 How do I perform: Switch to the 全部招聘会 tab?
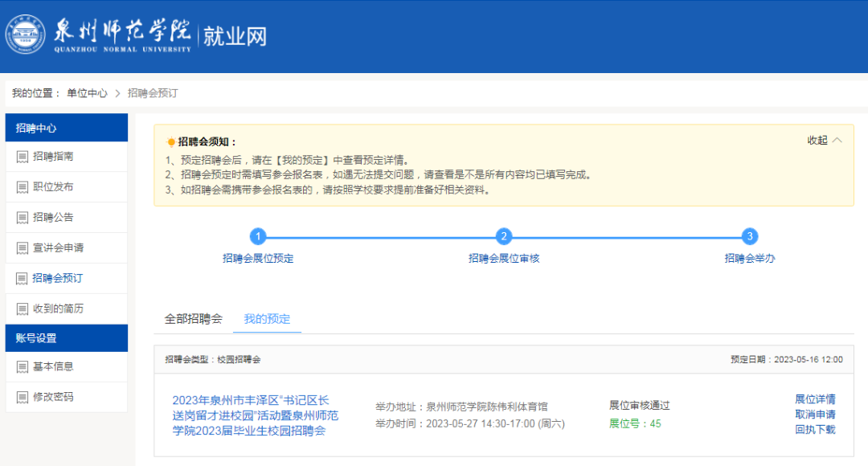[193, 319]
